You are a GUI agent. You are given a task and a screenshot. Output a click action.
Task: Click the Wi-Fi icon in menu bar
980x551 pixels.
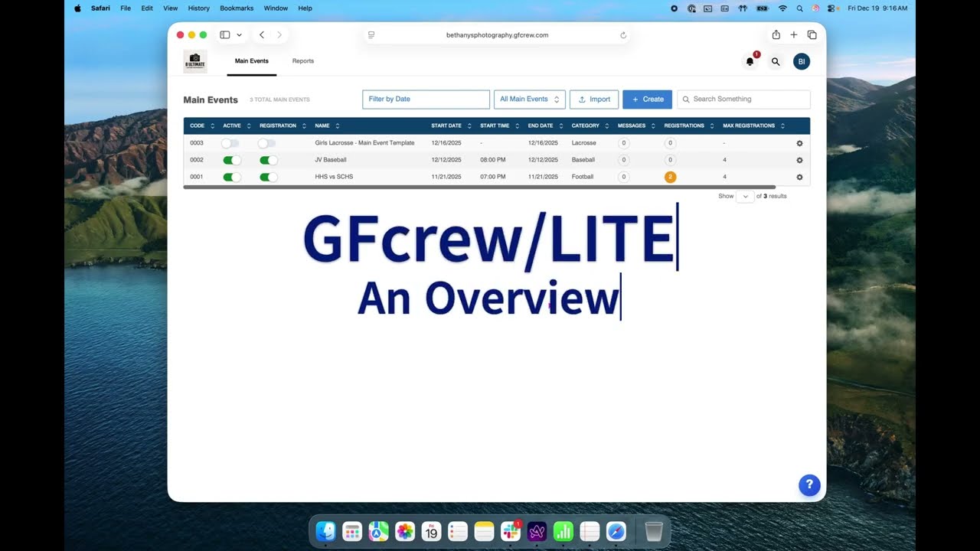(782, 8)
